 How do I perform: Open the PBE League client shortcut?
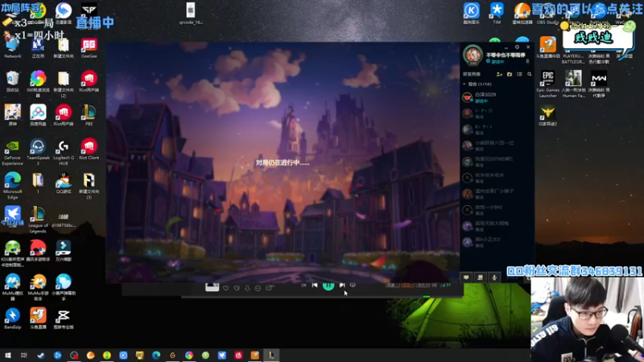89,115
